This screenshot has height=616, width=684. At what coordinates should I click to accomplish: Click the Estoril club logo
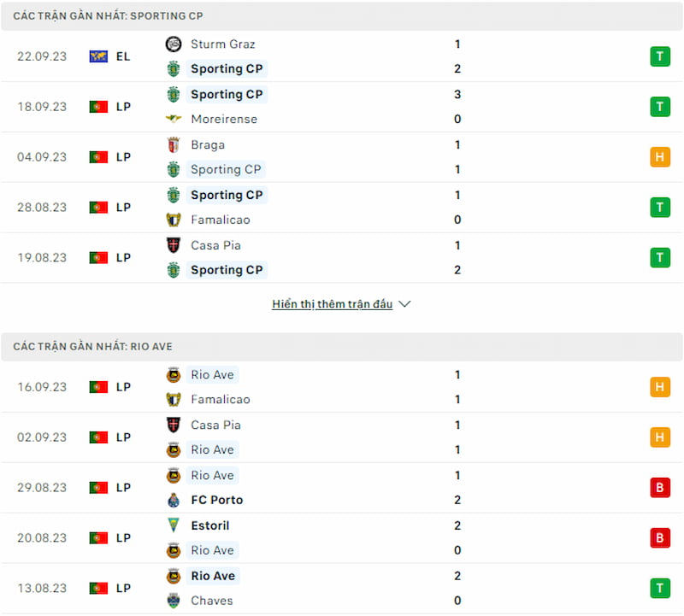pos(174,525)
